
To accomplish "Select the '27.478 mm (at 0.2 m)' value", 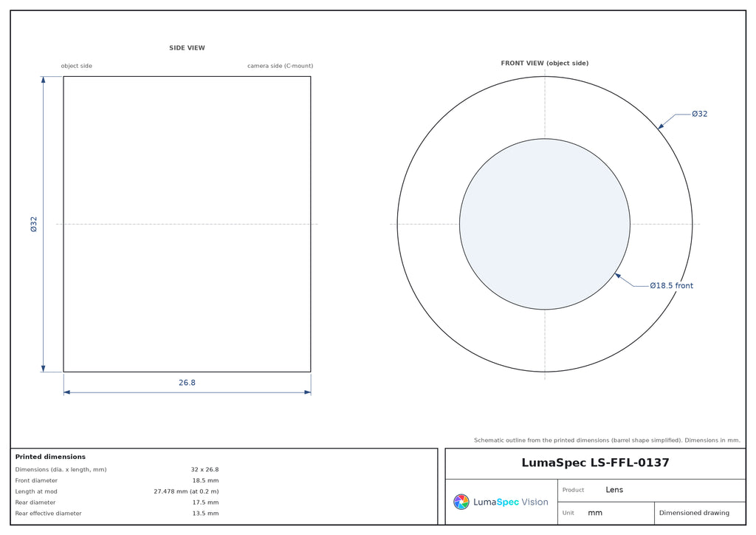I will point(186,491).
